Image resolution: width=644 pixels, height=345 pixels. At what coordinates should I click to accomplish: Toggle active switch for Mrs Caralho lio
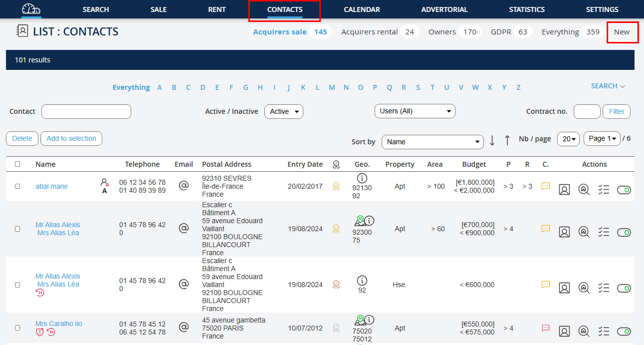[x=624, y=332]
